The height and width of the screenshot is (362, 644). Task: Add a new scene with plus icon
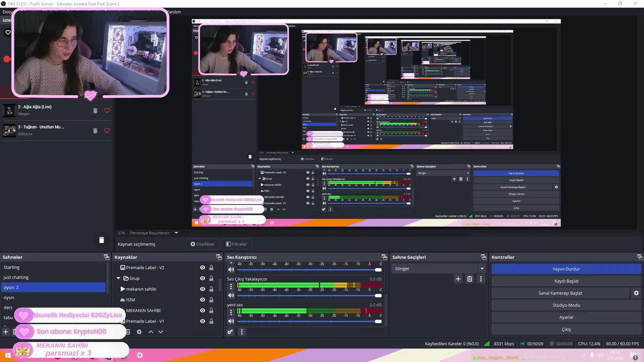tap(6, 332)
